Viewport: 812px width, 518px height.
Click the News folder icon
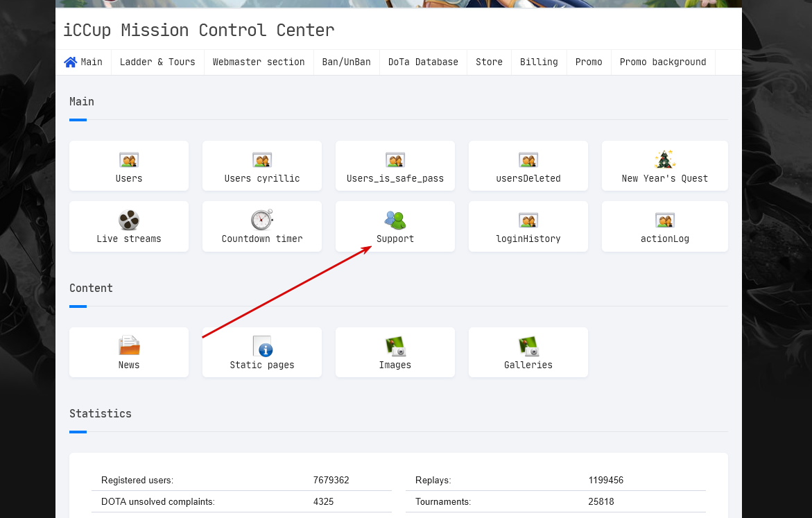129,345
